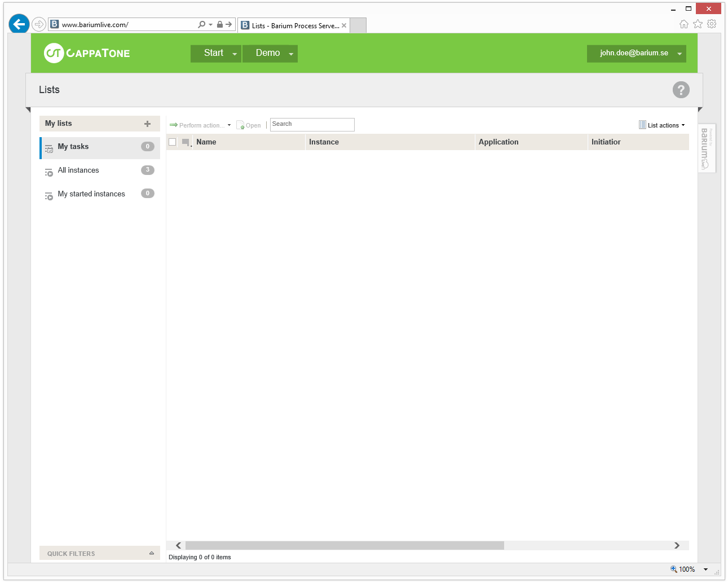Image resolution: width=728 pixels, height=583 pixels.
Task: Click the CappaTone logo
Action: [87, 53]
